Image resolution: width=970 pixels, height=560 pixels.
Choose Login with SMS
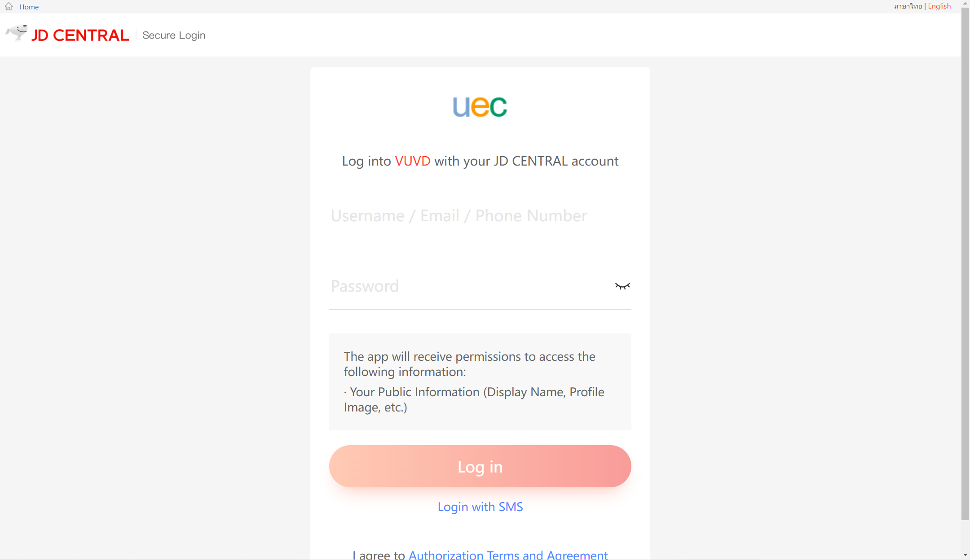coord(480,507)
